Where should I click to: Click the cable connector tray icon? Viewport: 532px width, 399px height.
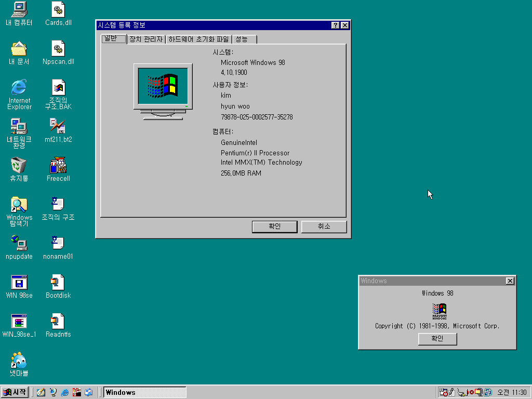coord(462,393)
